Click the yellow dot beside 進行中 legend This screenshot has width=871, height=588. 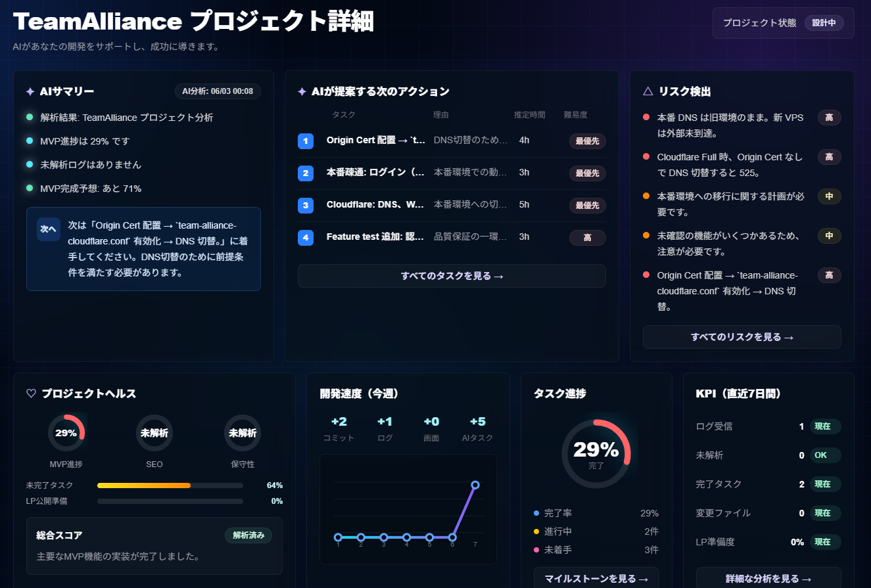[536, 531]
